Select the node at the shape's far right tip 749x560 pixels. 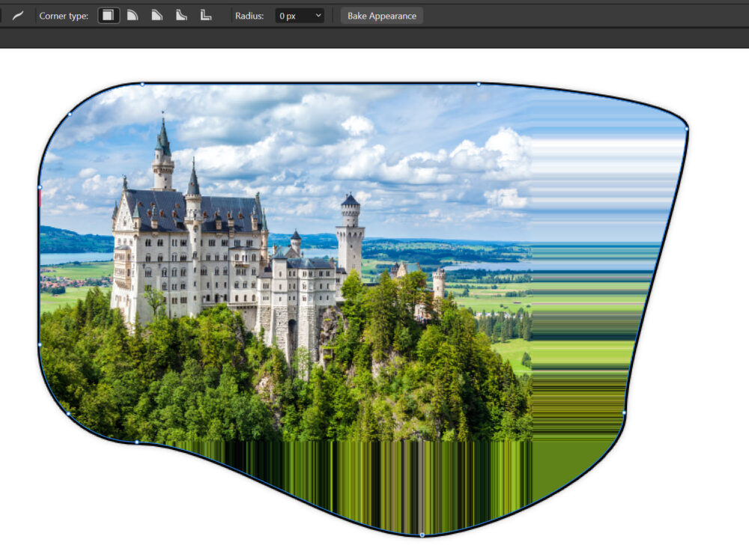[686, 128]
